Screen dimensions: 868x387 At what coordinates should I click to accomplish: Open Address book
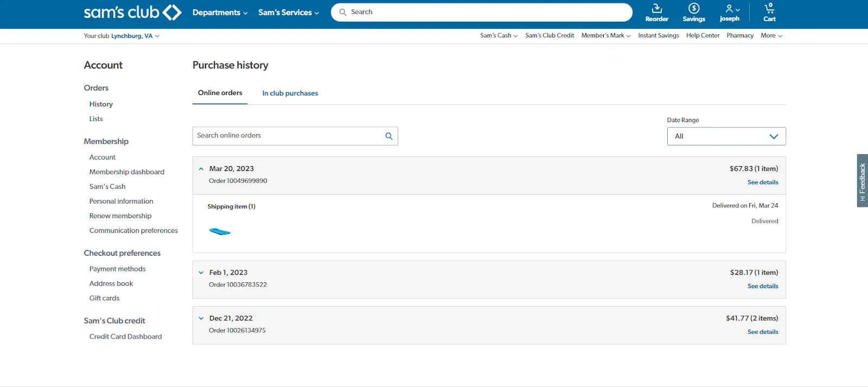tap(111, 284)
